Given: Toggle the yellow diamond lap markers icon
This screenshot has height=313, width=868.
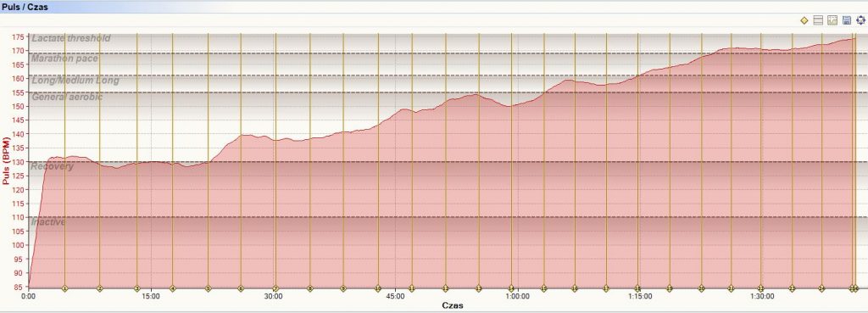Looking at the screenshot, I should [x=804, y=20].
